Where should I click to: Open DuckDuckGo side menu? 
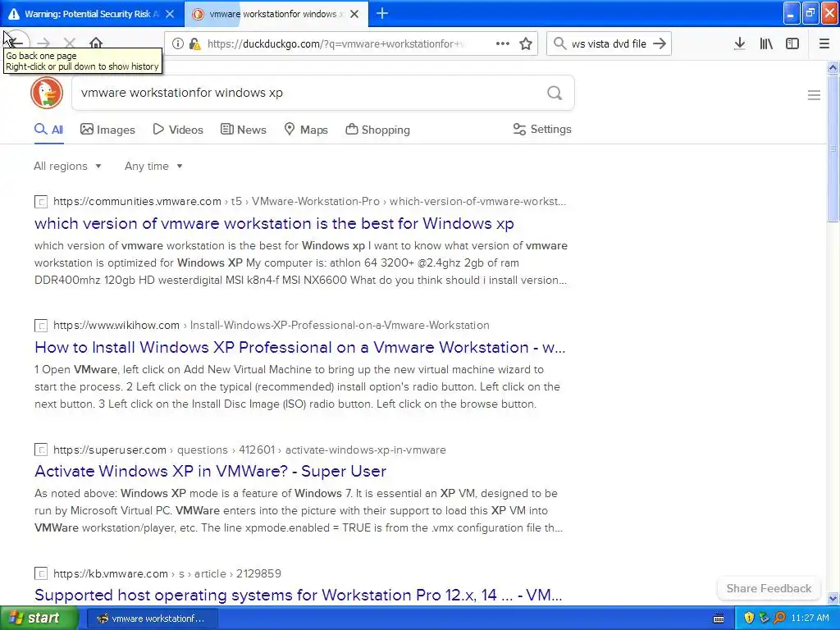pyautogui.click(x=814, y=95)
